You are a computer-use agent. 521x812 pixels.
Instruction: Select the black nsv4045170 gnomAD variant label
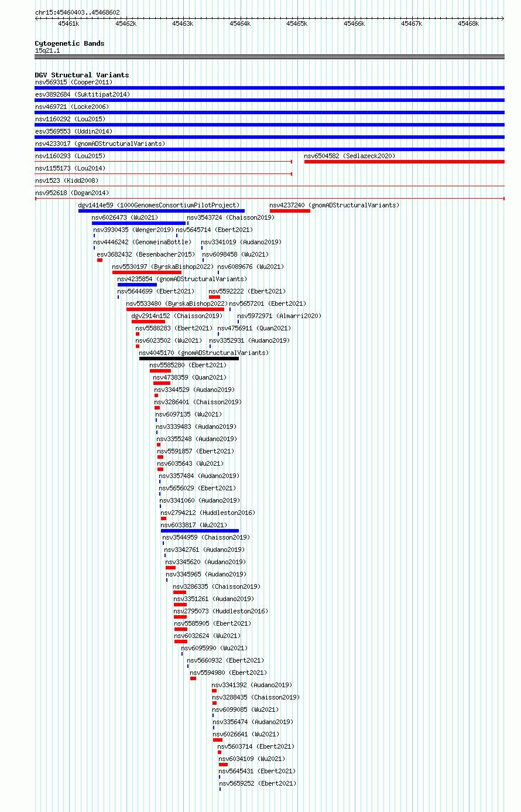[x=204, y=353]
